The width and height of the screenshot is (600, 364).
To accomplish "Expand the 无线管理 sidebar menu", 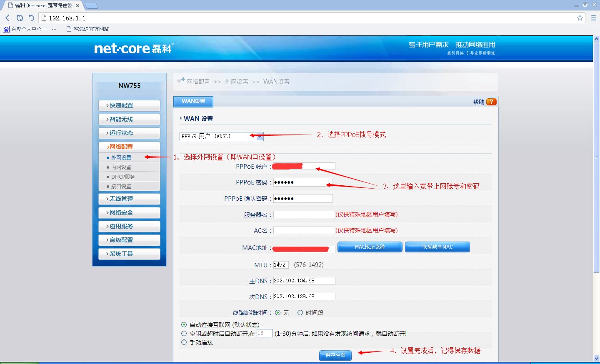I will click(x=129, y=199).
